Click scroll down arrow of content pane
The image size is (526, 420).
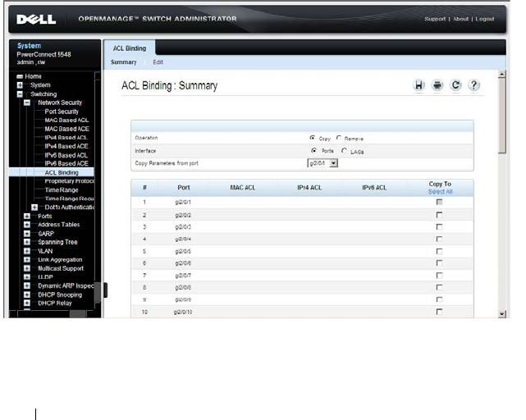click(502, 314)
